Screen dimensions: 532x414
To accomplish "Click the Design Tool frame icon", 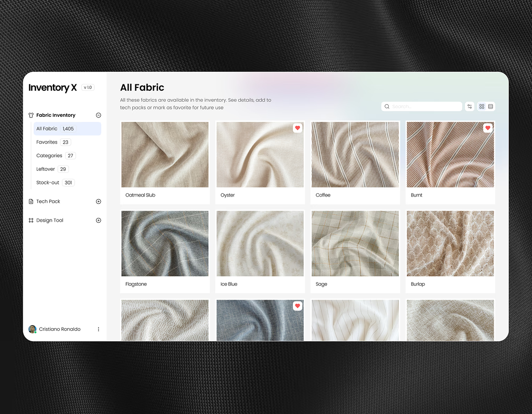I will [x=31, y=221].
